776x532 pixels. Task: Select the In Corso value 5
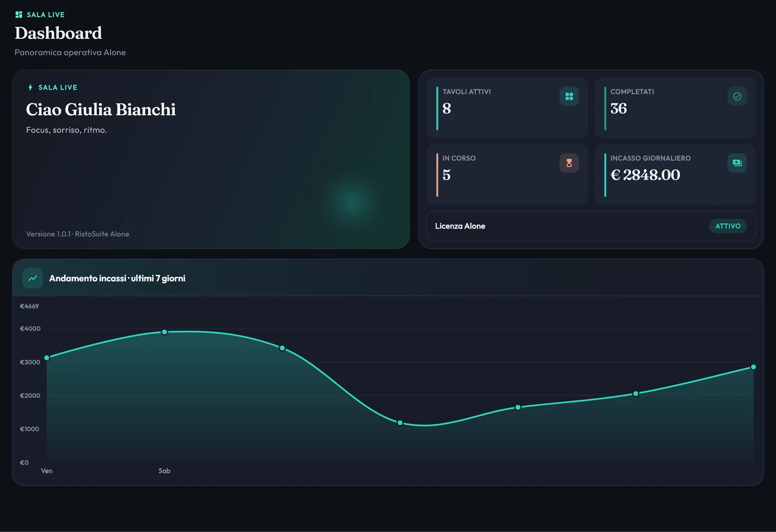(x=446, y=175)
